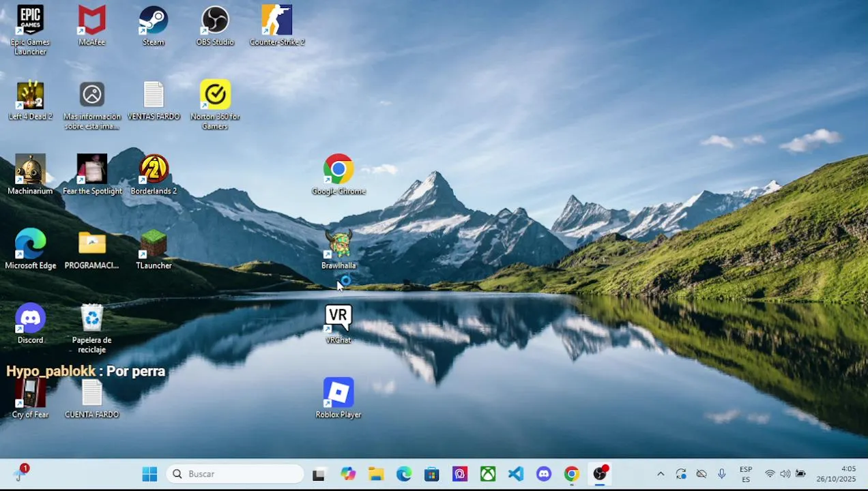Select the Machinarium desktop shortcut
868x491 pixels.
(30, 175)
